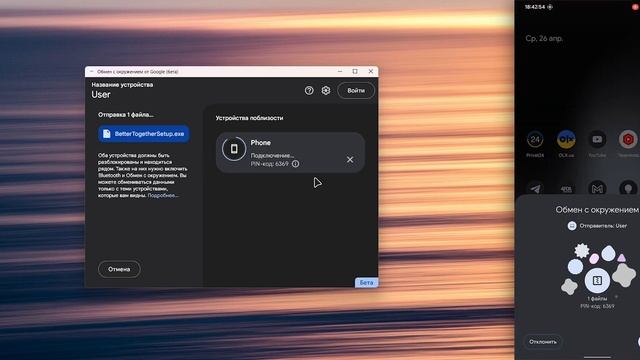Click the device name User
The width and height of the screenshot is (640, 360).
(101, 95)
